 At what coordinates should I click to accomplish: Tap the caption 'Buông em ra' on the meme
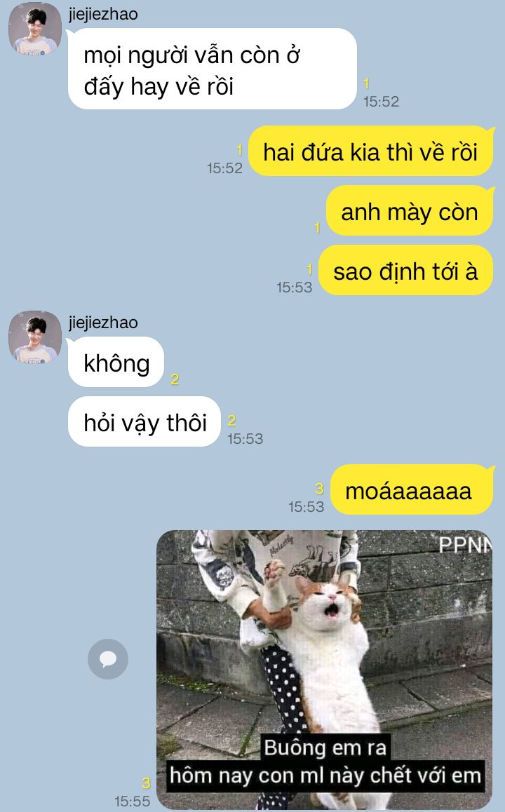(x=325, y=747)
